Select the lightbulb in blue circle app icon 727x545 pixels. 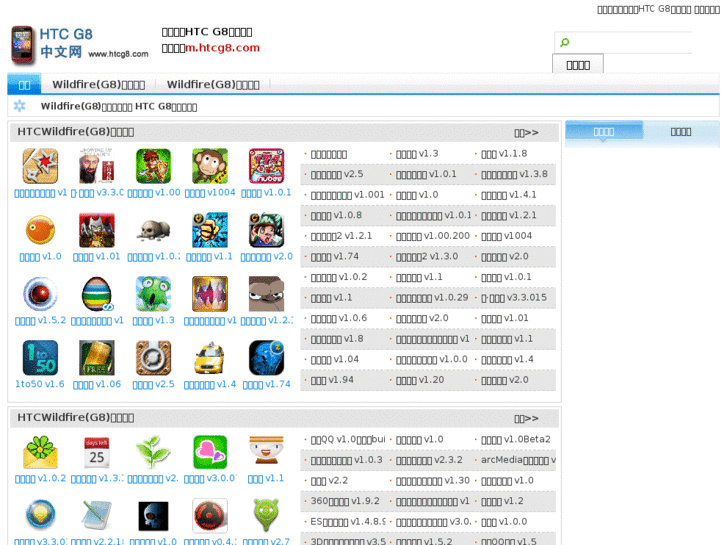[40, 516]
